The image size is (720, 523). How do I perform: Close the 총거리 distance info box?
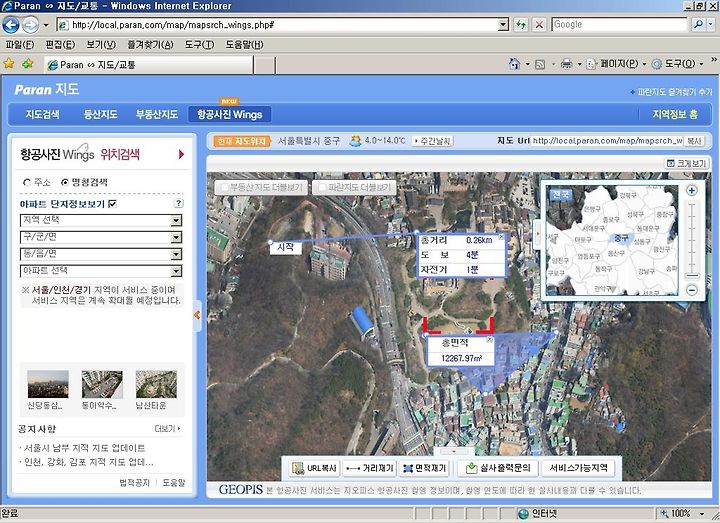[501, 237]
